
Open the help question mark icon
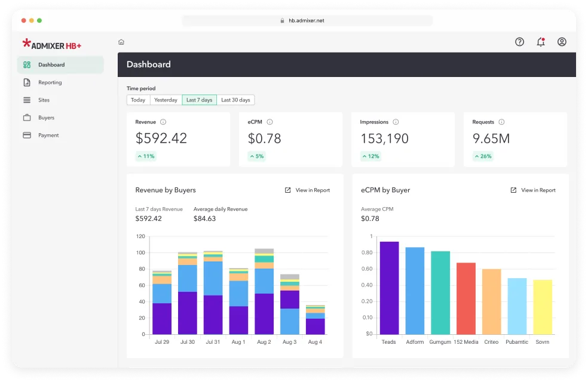(x=519, y=42)
